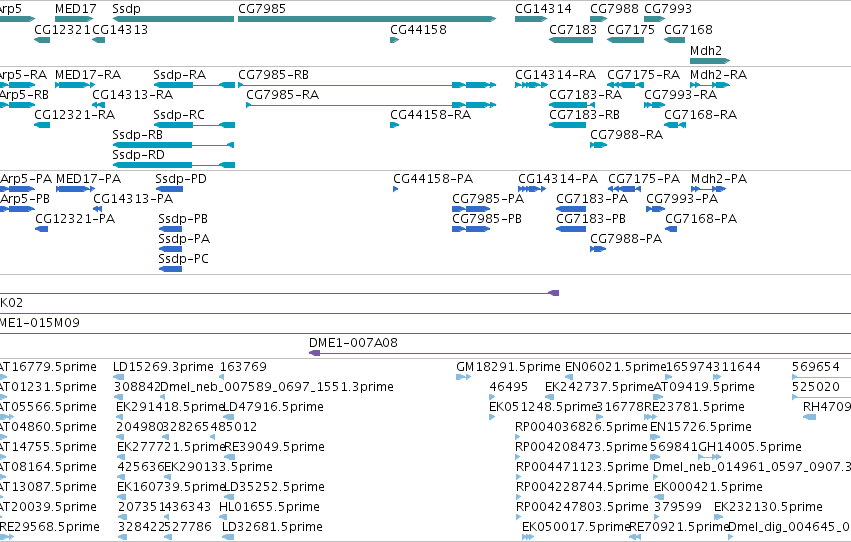The height and width of the screenshot is (542, 851).
Task: Click the CG7988-PA protein label
Action: [626, 239]
